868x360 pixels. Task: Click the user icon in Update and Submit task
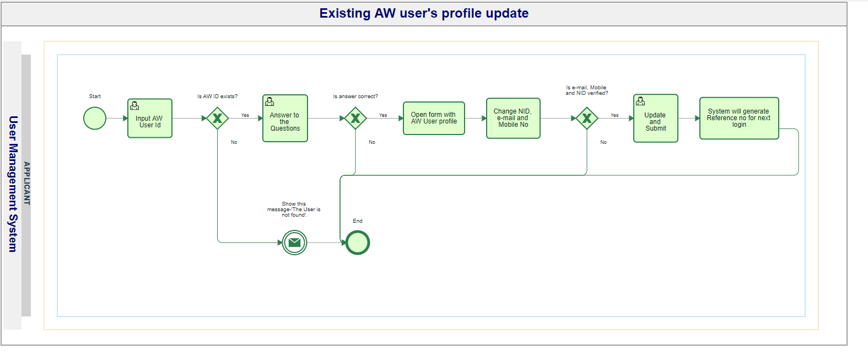[x=640, y=101]
